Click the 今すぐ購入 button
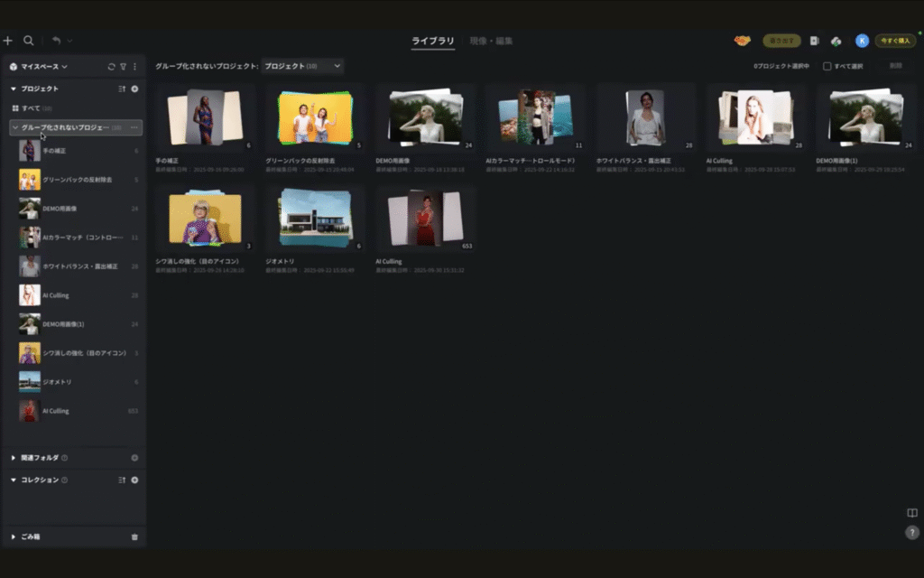This screenshot has width=924, height=578. point(895,41)
